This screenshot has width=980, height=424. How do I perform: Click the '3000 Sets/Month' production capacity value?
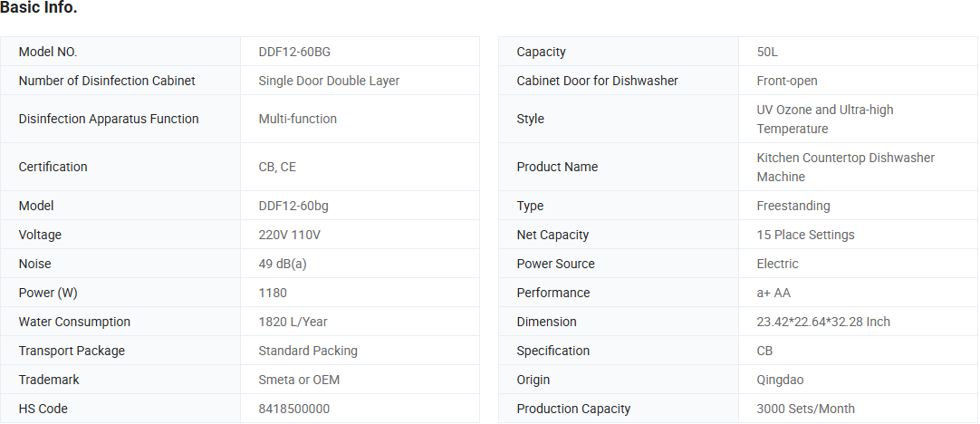(805, 409)
